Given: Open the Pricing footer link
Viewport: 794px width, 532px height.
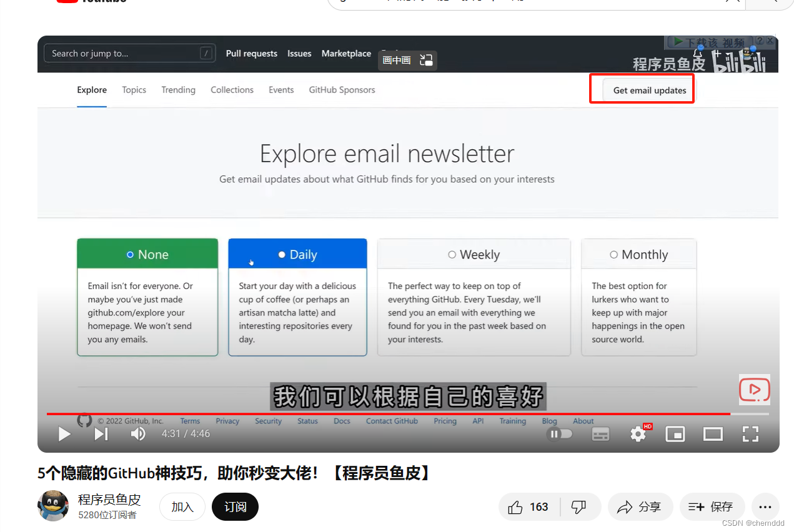Looking at the screenshot, I should pos(445,421).
